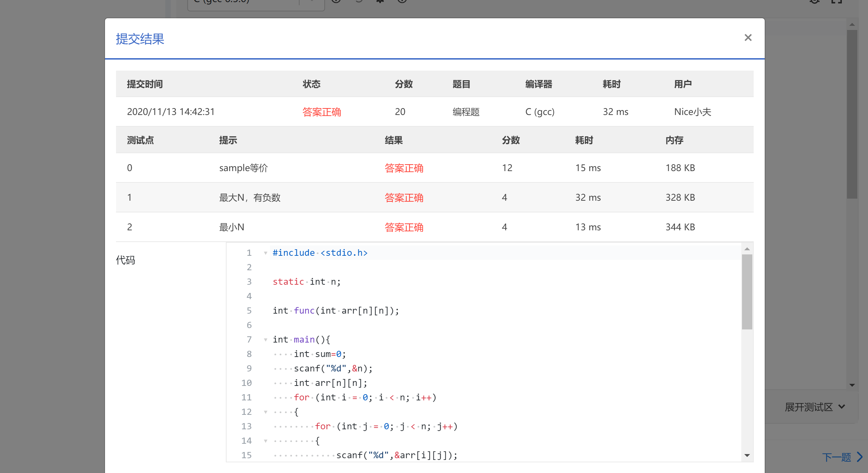Viewport: 868px width, 473px height.
Task: Click the page scrollbar down arrow
Action: click(x=852, y=385)
